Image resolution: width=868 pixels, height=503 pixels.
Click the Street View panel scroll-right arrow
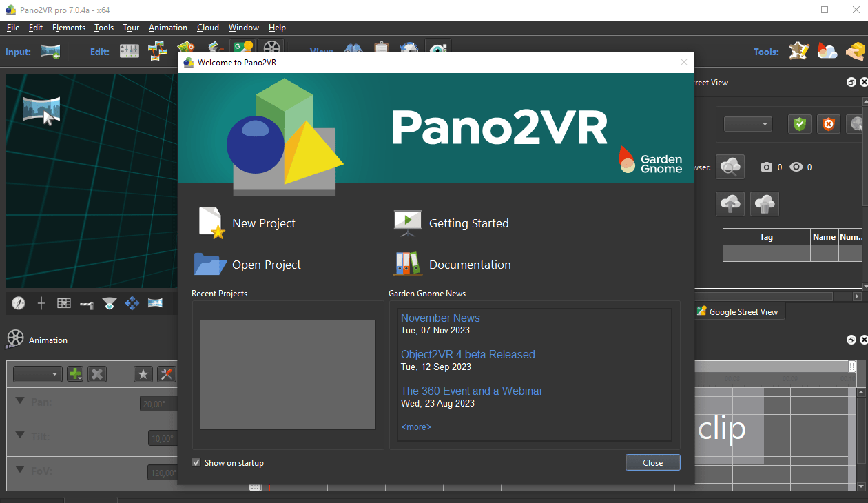[858, 296]
